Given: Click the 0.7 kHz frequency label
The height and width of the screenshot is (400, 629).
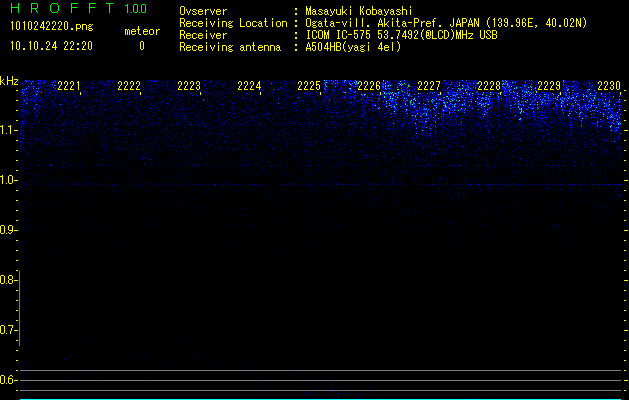Looking at the screenshot, I should 7,330.
